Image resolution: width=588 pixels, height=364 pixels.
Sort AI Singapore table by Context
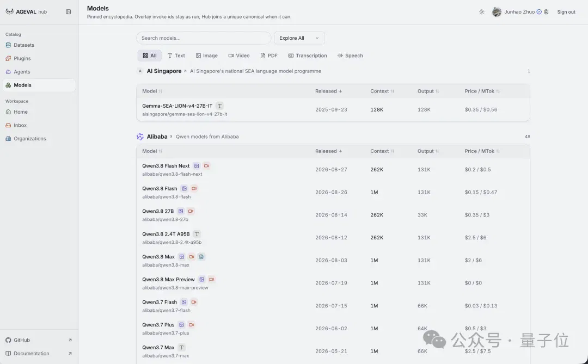pos(382,91)
